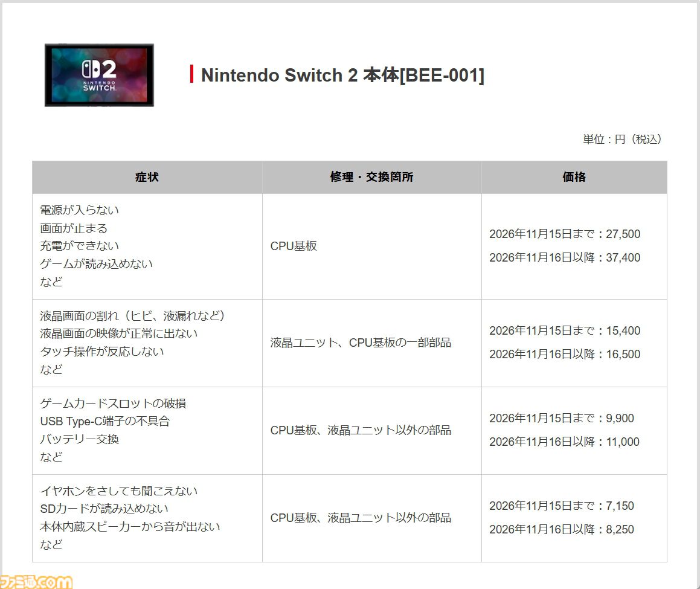Click the price 2026年11月15日まで：27,500

(565, 234)
